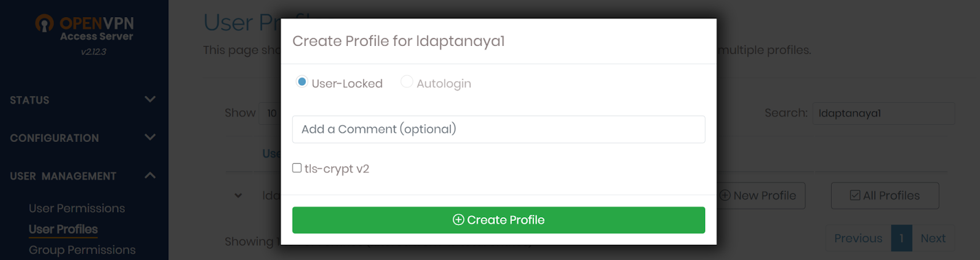Expand the user row chevron
The image size is (980, 260).
click(x=238, y=196)
